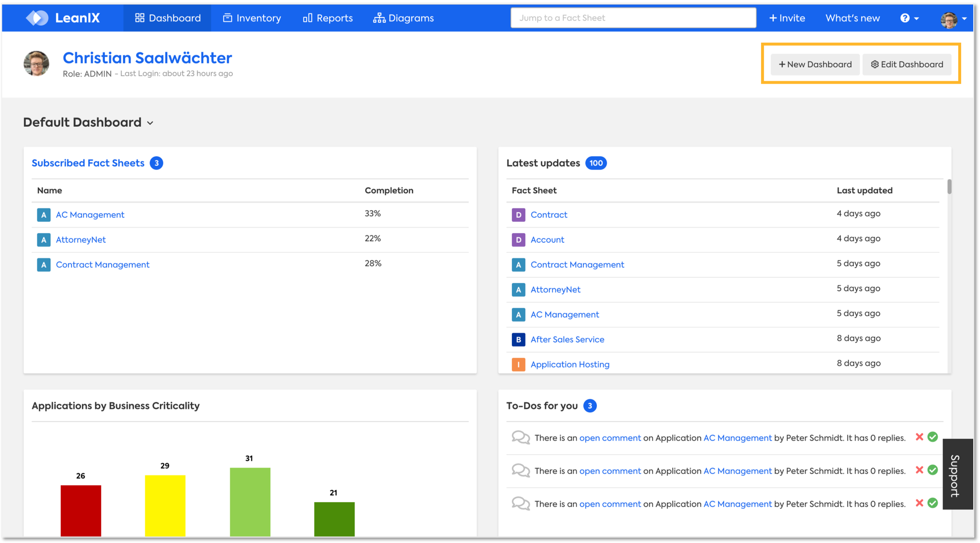Click the New Dashboard button
980x543 pixels.
pyautogui.click(x=815, y=64)
